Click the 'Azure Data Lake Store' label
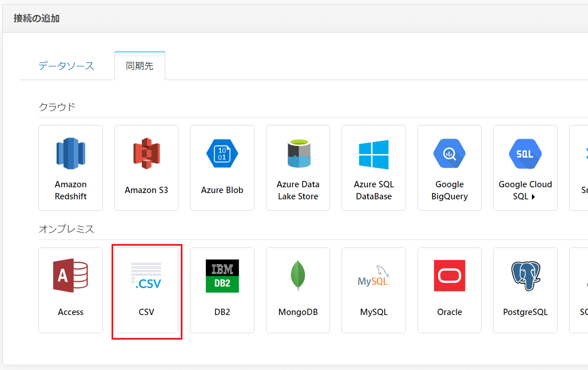Screen dimensions: 588x370 pyautogui.click(x=298, y=191)
